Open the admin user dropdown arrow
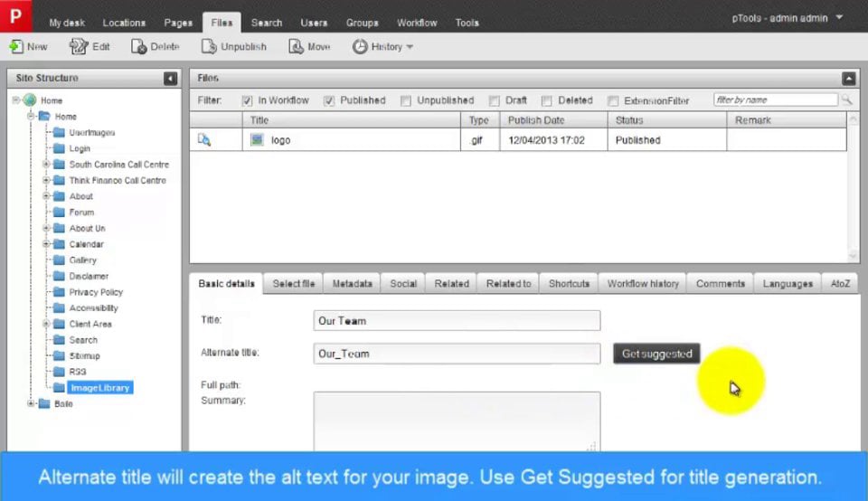This screenshot has width=868, height=501. [839, 18]
